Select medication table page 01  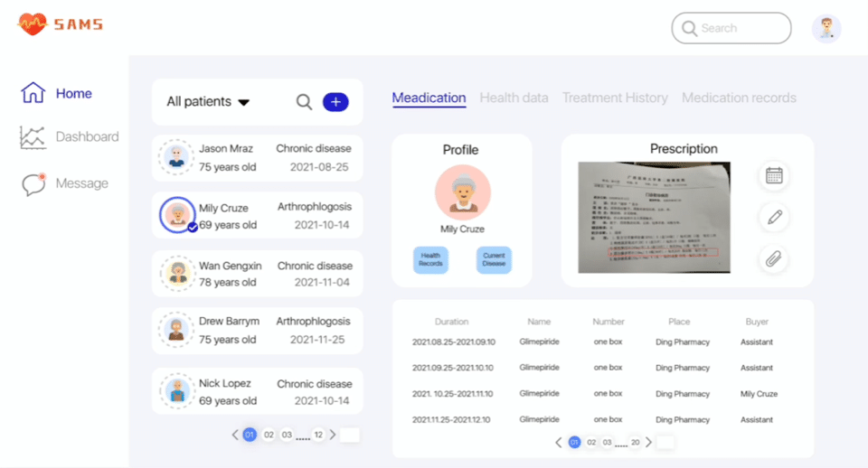pyautogui.click(x=575, y=442)
